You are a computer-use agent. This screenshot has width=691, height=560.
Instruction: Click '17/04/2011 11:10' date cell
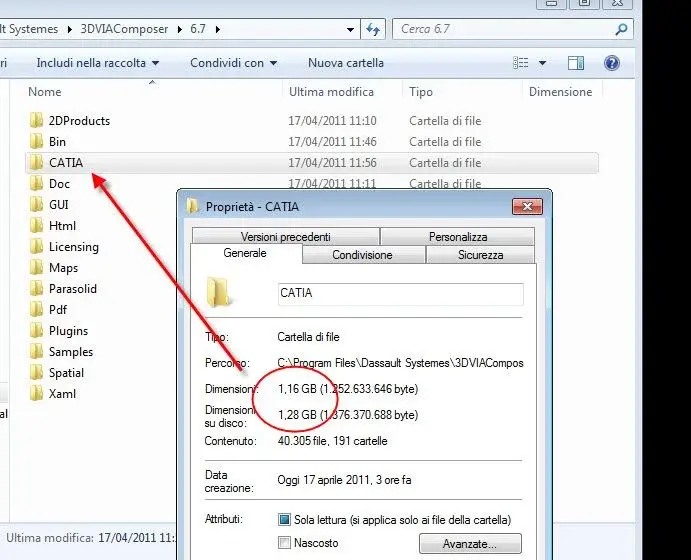coord(332,121)
